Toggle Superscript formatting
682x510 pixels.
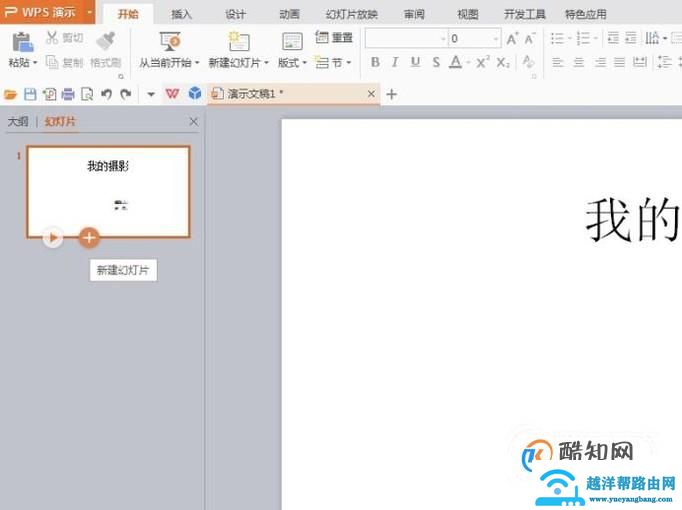click(x=482, y=63)
